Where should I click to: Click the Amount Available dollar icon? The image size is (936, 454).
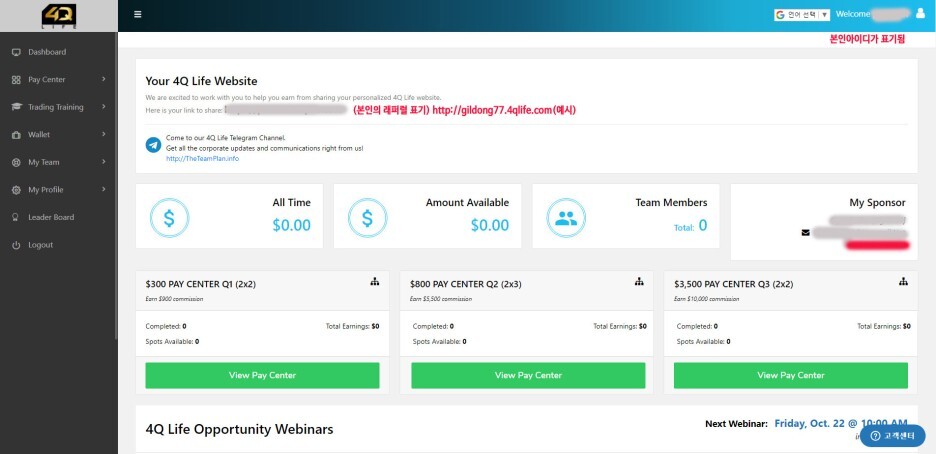tap(368, 218)
